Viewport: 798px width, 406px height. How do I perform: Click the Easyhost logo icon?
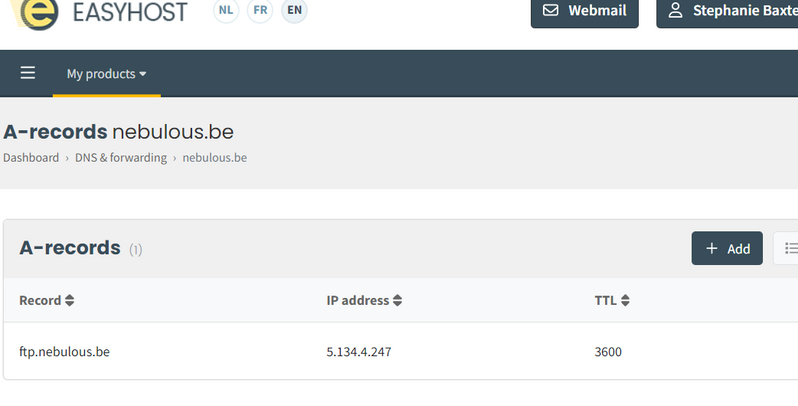(x=36, y=13)
